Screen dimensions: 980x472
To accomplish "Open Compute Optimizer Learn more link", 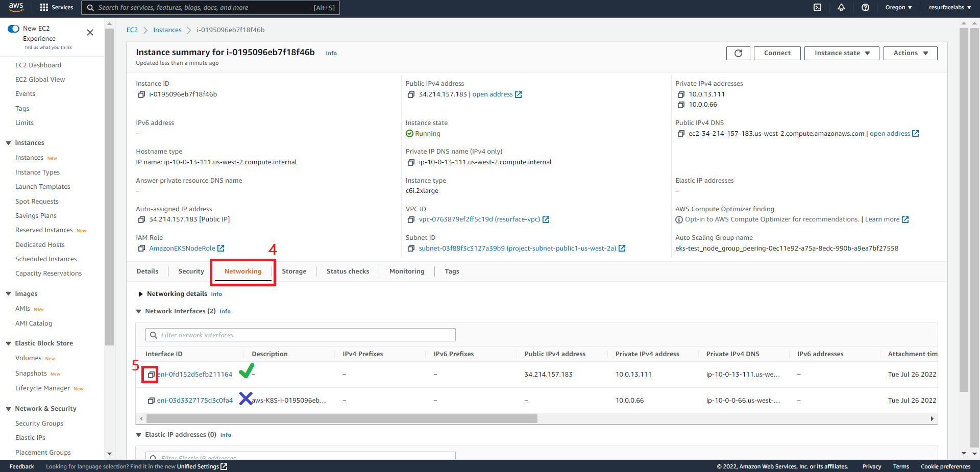I will (882, 219).
